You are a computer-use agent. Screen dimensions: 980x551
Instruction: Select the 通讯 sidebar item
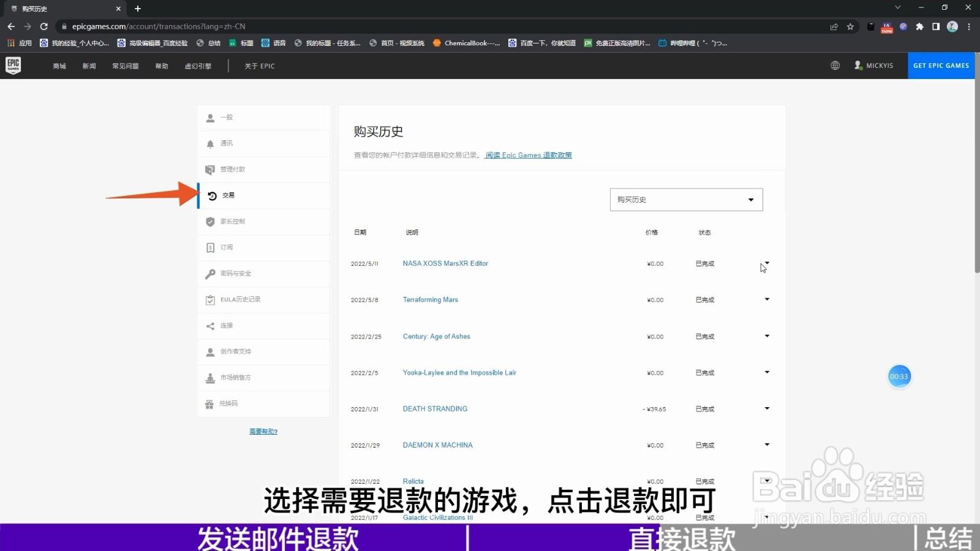point(263,143)
